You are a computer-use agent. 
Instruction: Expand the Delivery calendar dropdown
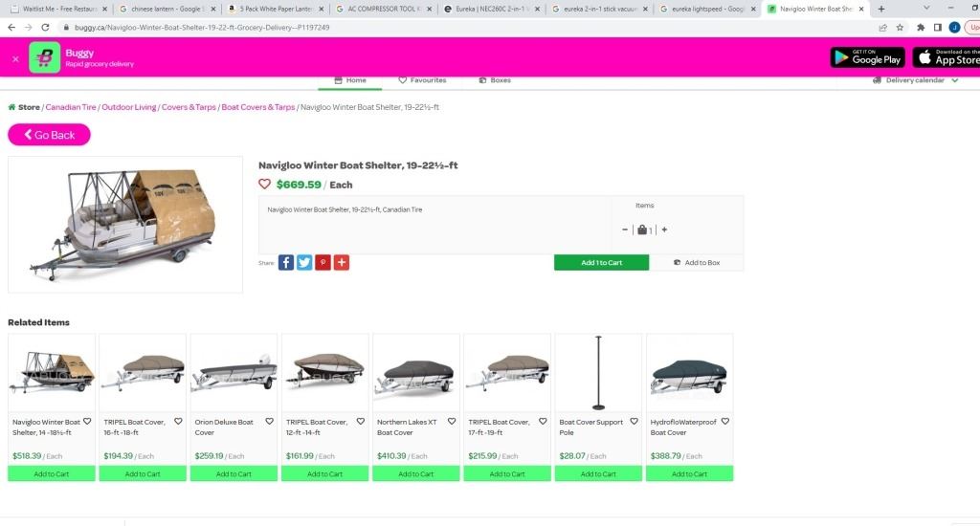click(916, 80)
